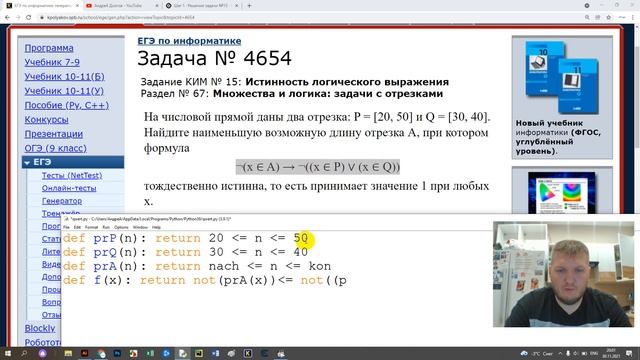640x360 pixels.
Task: Open the Генератор sub-link
Action: tap(62, 201)
